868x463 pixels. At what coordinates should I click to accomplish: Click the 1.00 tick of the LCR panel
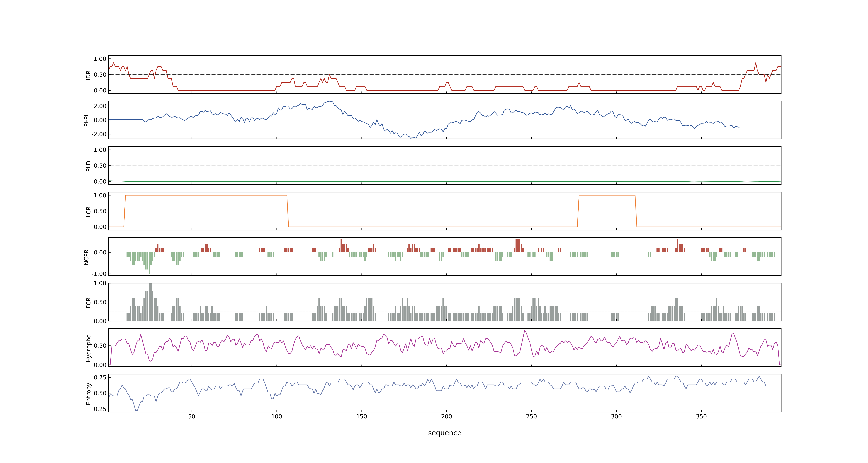(x=100, y=195)
